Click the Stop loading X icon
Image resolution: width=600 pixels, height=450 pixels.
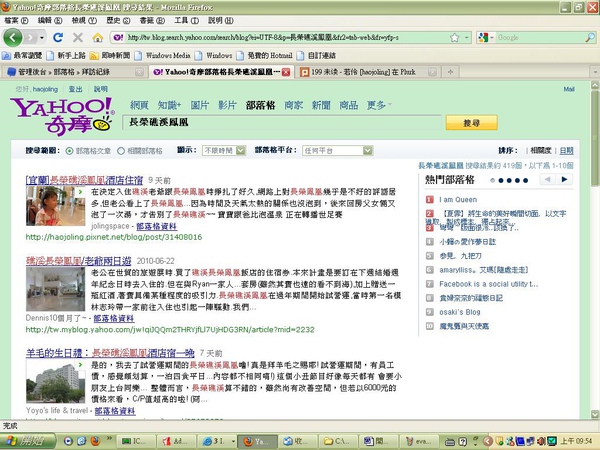[78, 38]
